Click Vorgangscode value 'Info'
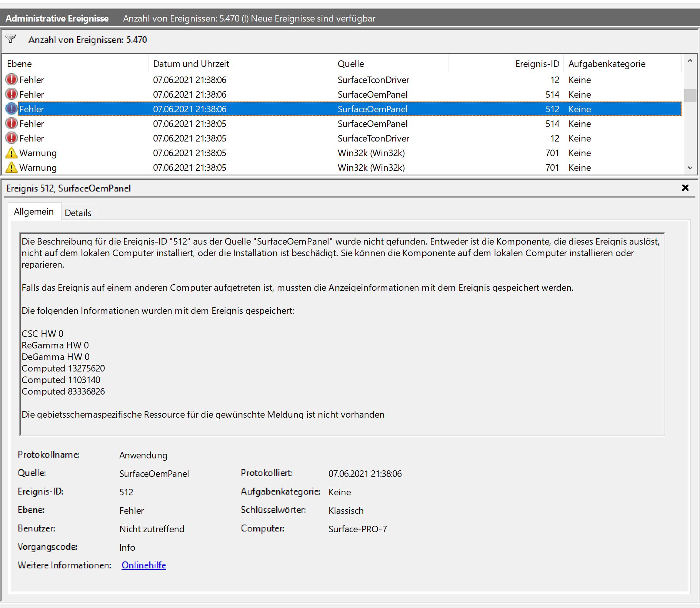This screenshot has width=700, height=608. pos(127,548)
